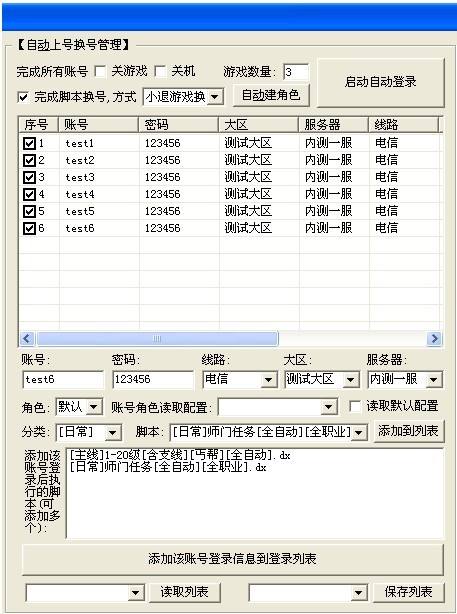Image resolution: width=457 pixels, height=614 pixels.
Task: Click the 序号 column header
Action: [x=39, y=125]
